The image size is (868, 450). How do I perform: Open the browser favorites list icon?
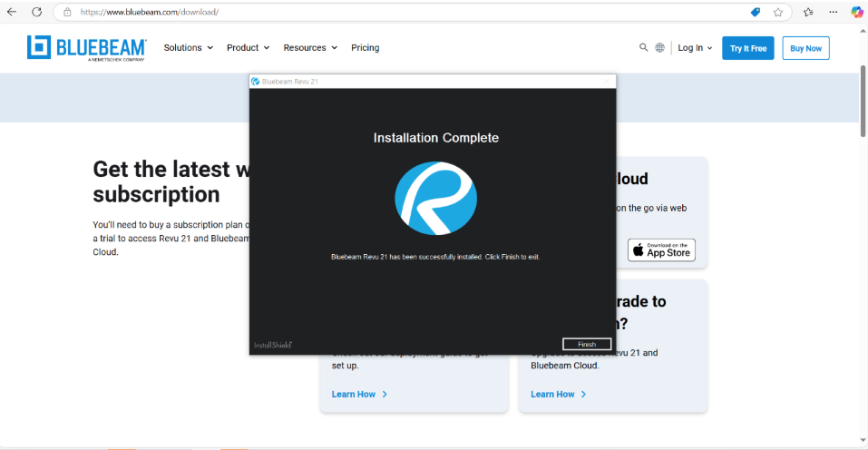808,13
